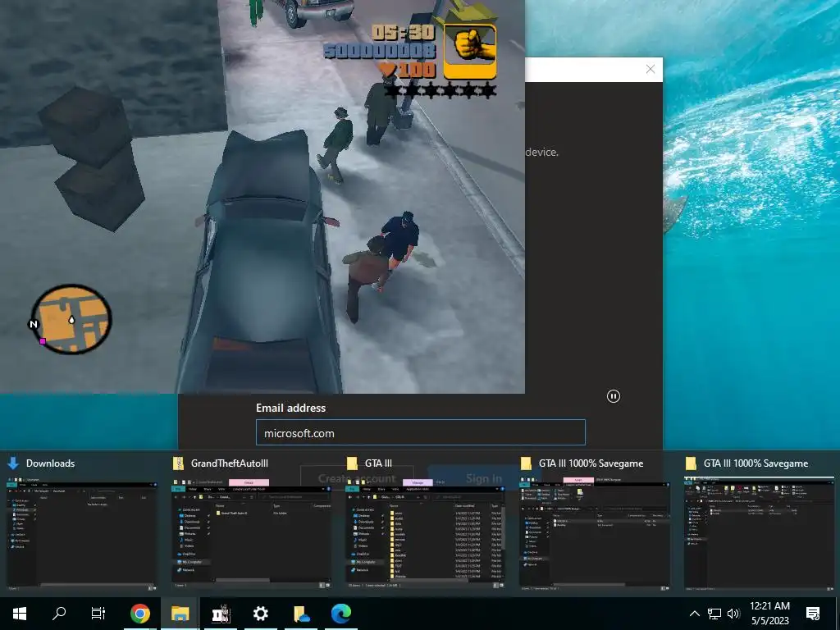Open Settings gear on the taskbar
The height and width of the screenshot is (630, 840).
tap(260, 614)
